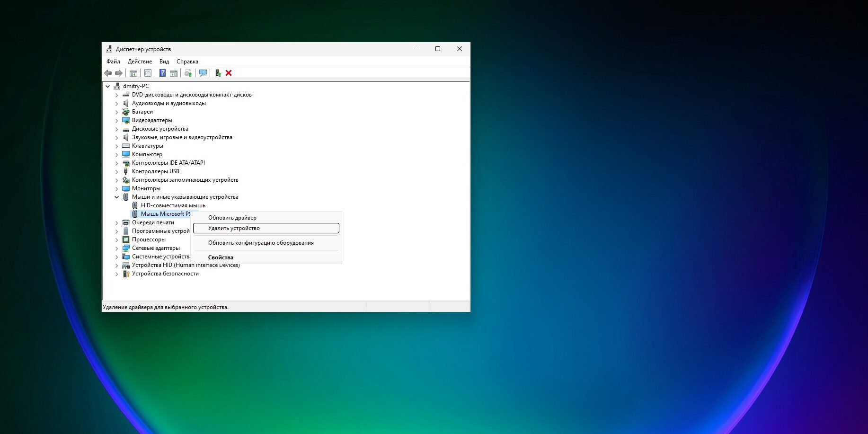Toggle the console tree toolbar icon

click(133, 73)
